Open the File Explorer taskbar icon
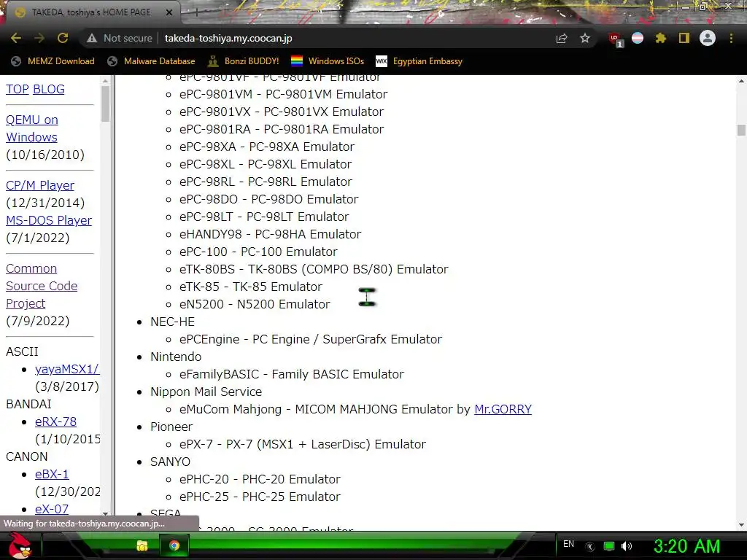Viewport: 747px width, 560px height. coord(142,545)
